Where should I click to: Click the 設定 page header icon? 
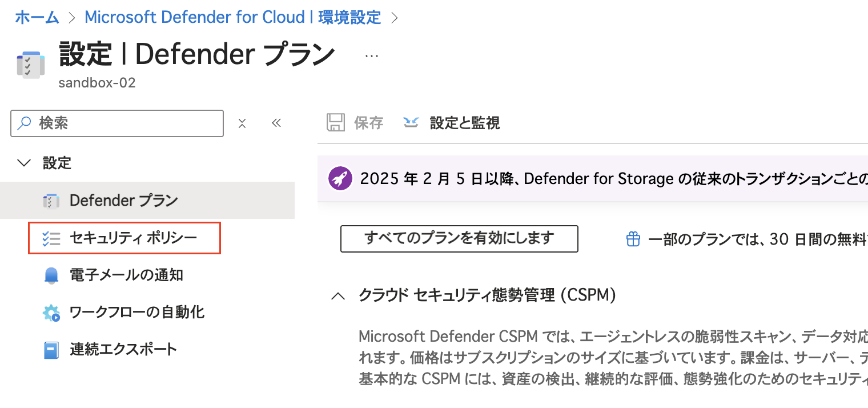(31, 65)
